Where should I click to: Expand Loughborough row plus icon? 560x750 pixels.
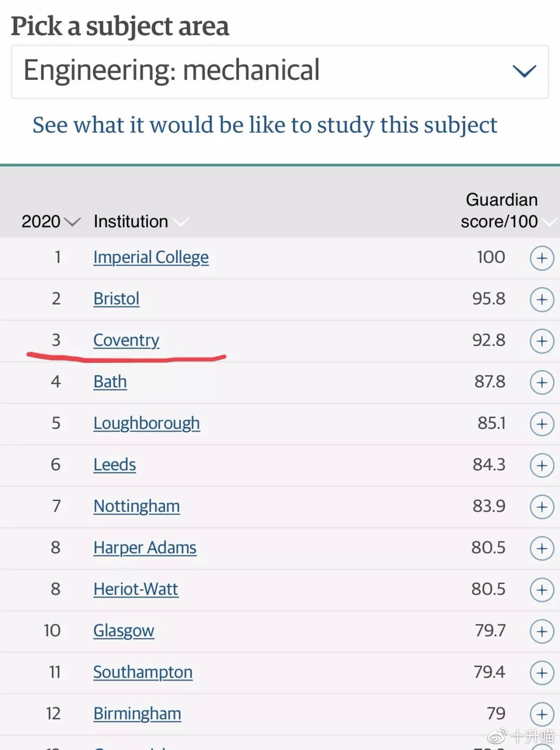point(542,424)
